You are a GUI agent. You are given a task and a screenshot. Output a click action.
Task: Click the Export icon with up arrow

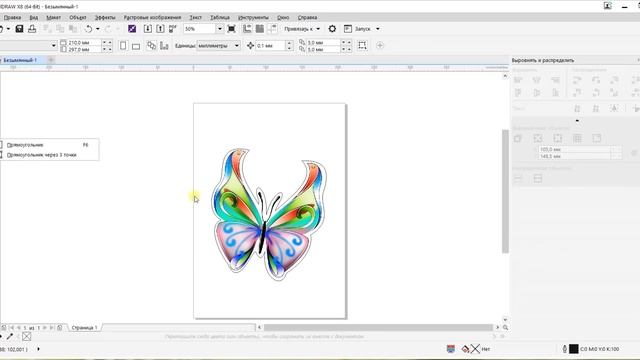tap(160, 29)
